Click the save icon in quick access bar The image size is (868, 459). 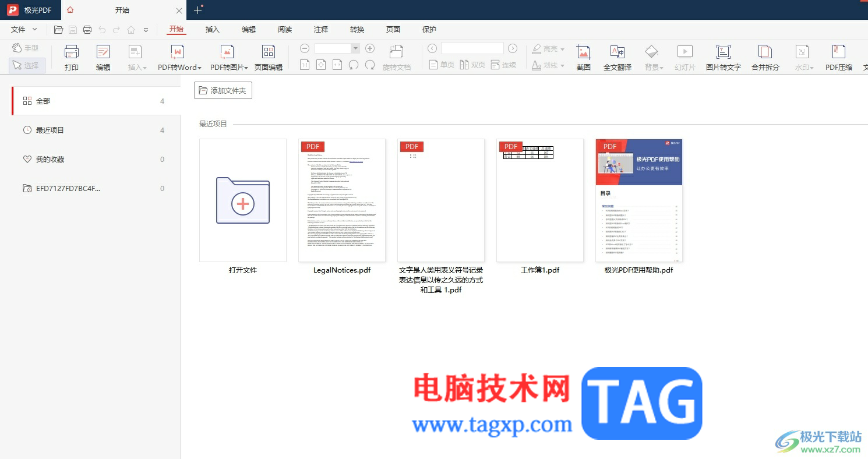pos(73,30)
